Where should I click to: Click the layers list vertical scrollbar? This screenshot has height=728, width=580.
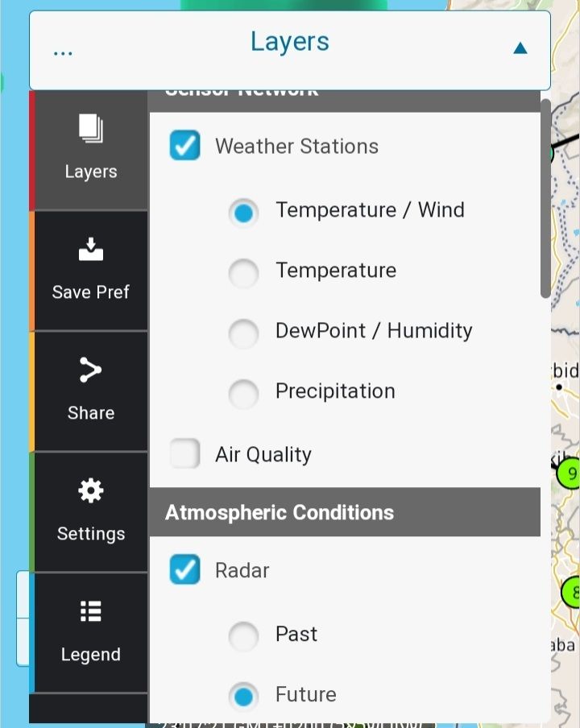pos(545,197)
